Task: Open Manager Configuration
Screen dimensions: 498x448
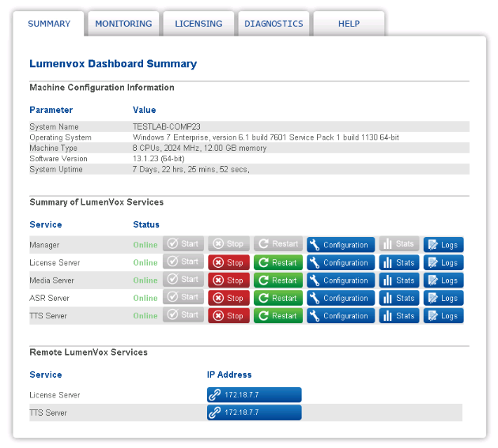Action: tap(341, 245)
